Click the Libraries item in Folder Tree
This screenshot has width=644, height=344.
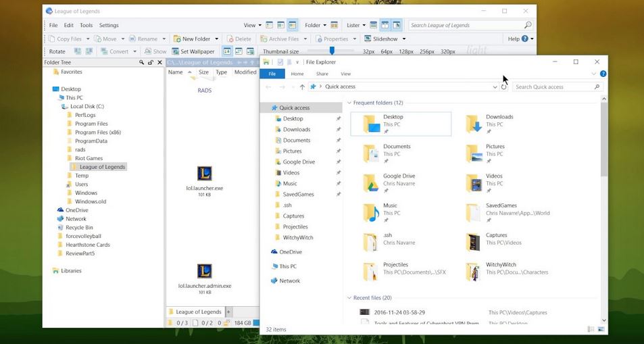67,270
